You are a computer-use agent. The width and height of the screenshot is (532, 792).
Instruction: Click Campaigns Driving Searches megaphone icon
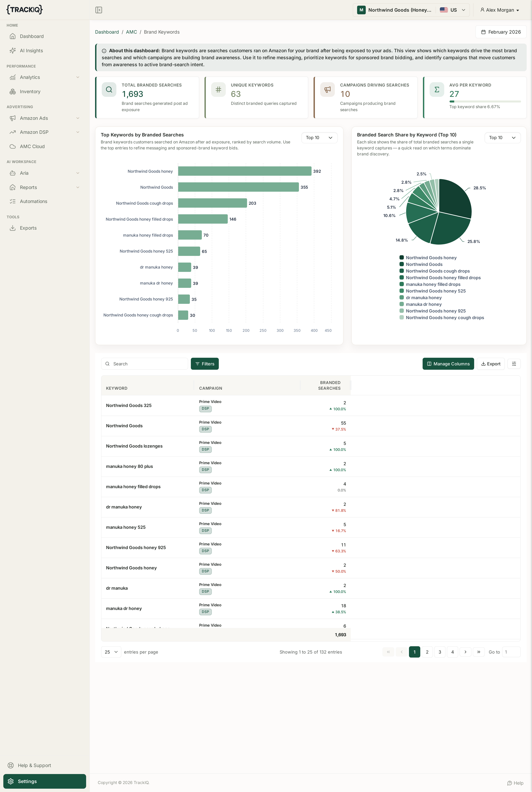pyautogui.click(x=327, y=90)
